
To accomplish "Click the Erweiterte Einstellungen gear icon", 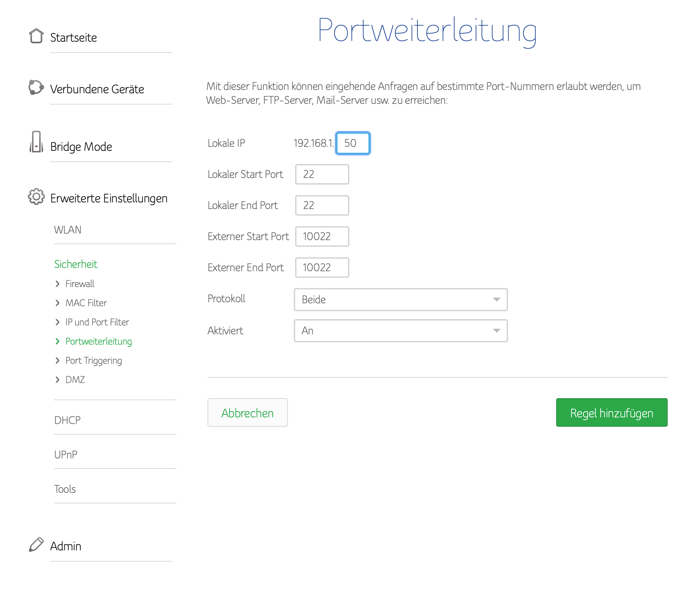I will pyautogui.click(x=36, y=197).
